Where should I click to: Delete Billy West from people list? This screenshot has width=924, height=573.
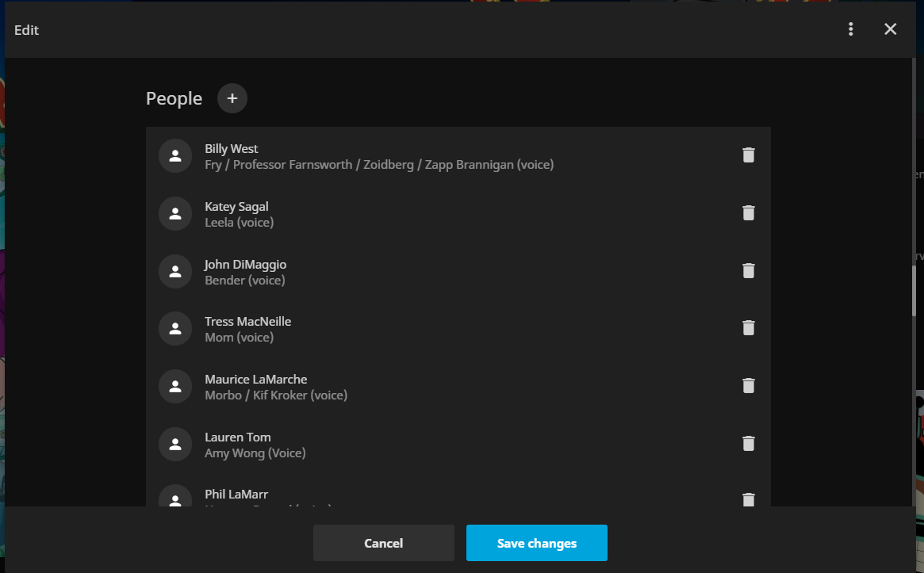tap(748, 155)
